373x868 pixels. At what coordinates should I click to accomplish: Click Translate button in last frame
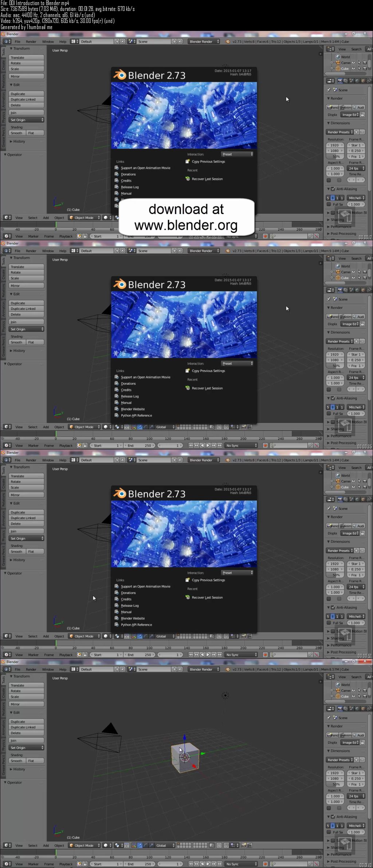click(x=26, y=685)
